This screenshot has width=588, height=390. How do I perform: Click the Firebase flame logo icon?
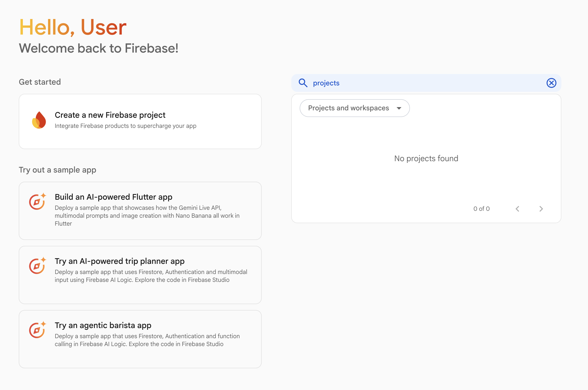[39, 120]
